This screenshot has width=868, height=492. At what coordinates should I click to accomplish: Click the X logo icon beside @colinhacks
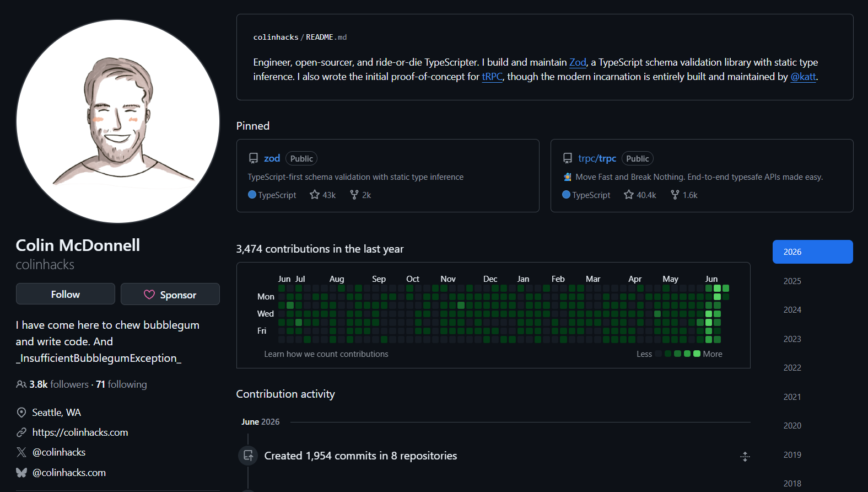pos(21,452)
